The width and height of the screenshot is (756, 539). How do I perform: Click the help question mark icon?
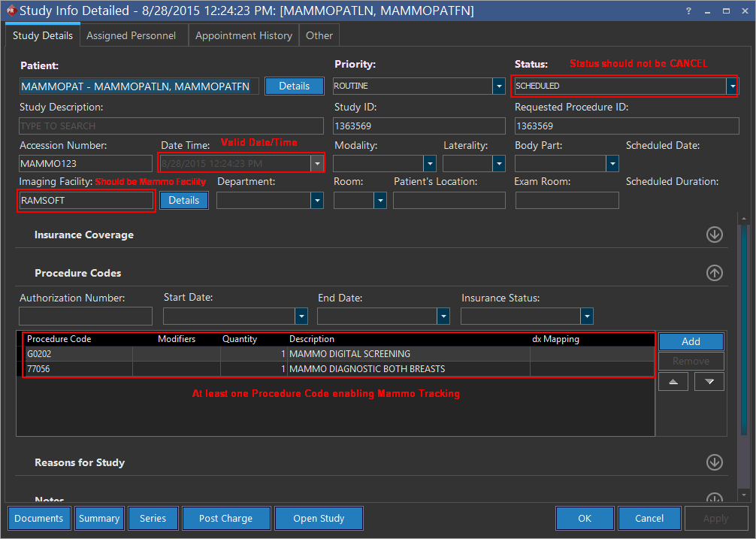pyautogui.click(x=689, y=11)
